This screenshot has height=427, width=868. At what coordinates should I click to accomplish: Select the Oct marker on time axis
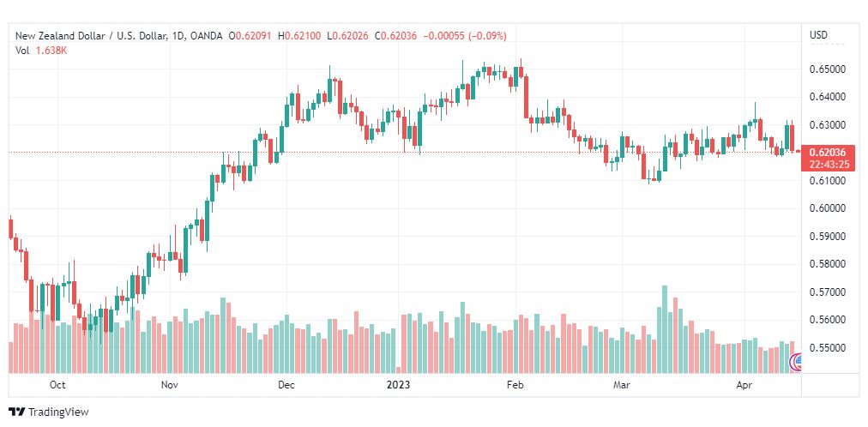click(57, 384)
